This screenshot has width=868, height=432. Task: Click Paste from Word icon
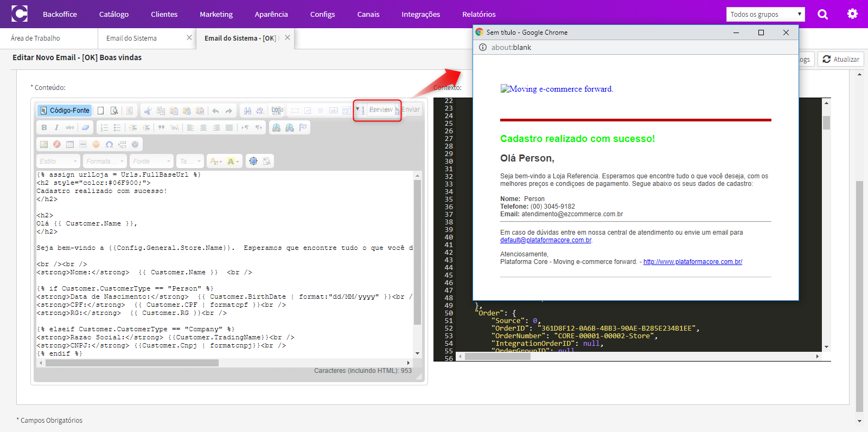[200, 111]
